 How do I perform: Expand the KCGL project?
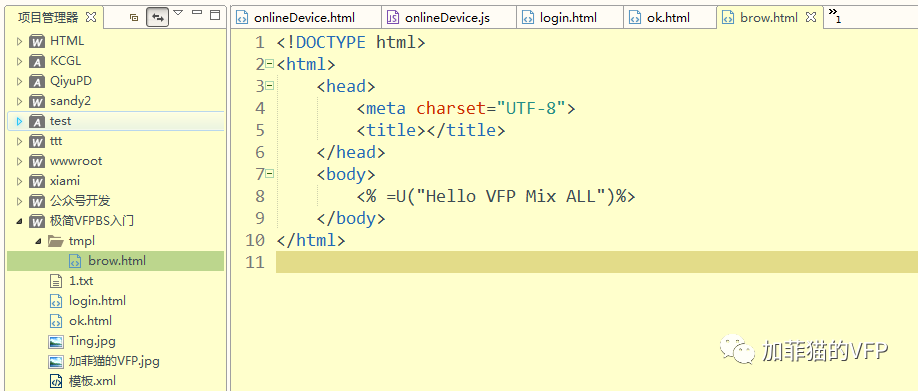click(x=19, y=61)
